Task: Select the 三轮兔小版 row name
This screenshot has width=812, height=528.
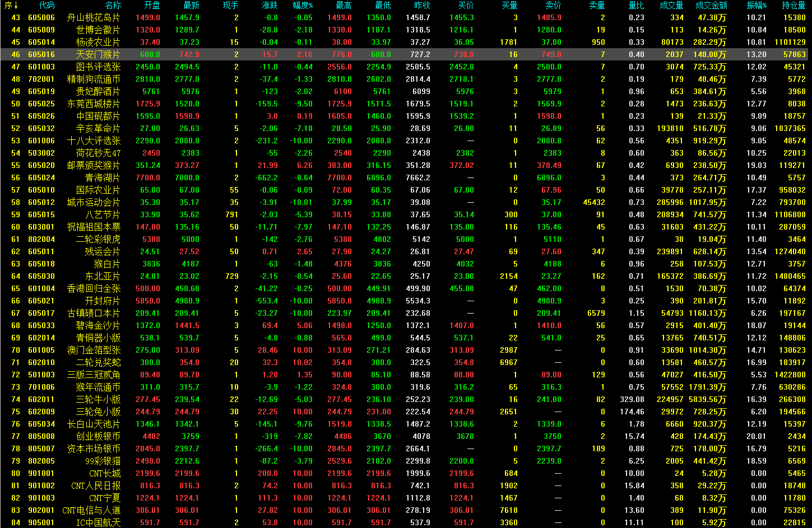Action: click(x=98, y=412)
